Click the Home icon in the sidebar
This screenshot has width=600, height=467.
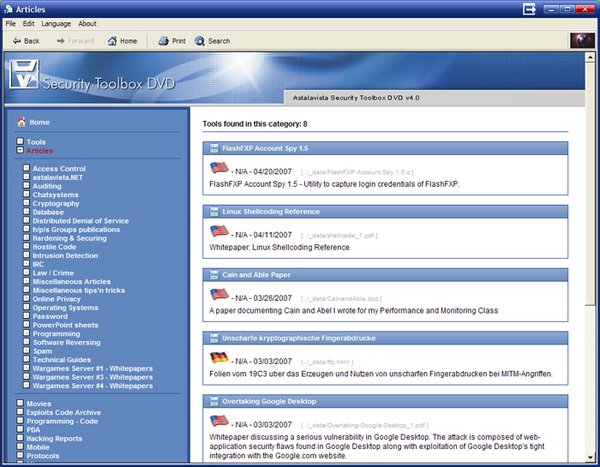21,122
